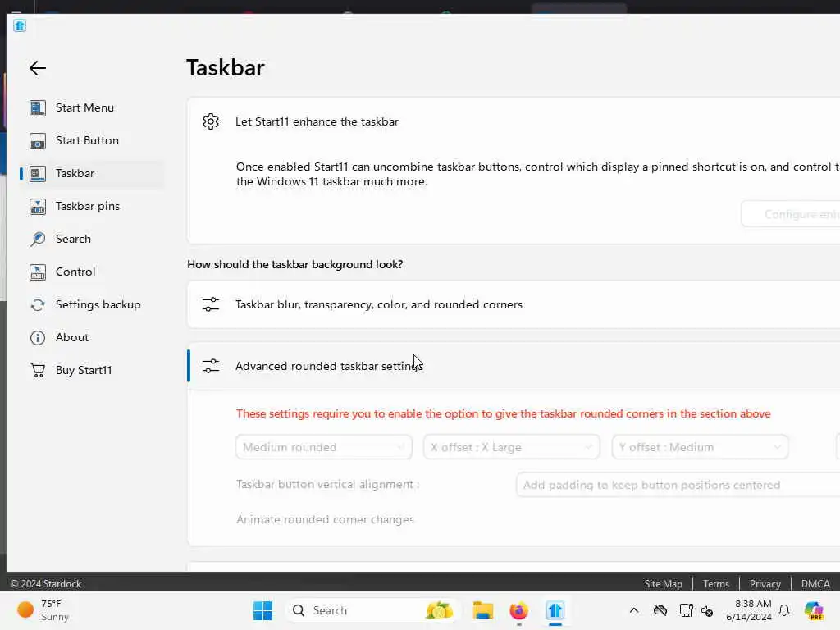Click the Start Menu sidebar icon
840x630 pixels.
tap(38, 107)
